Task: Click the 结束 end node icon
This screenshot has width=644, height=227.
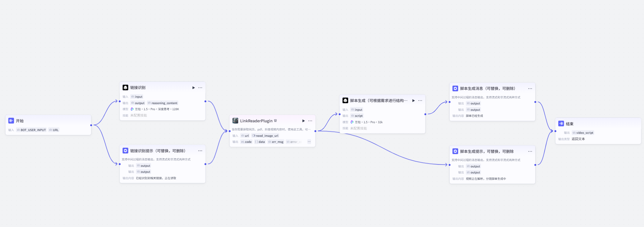Action: (561, 123)
